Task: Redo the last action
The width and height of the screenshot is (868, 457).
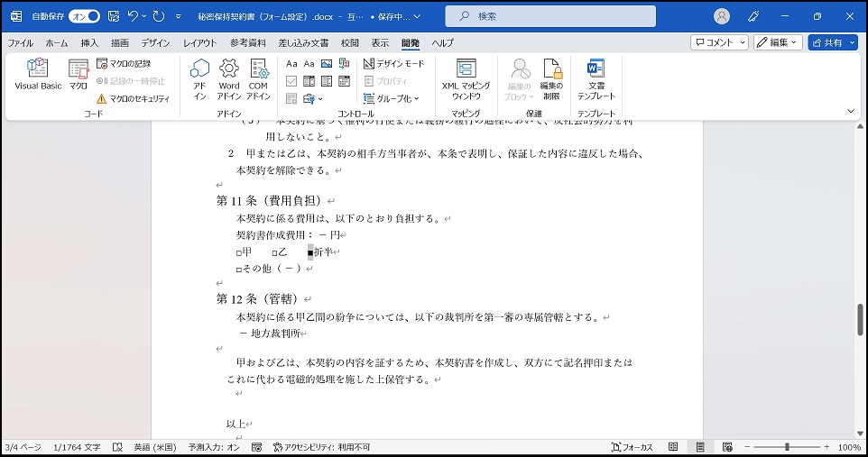Action: pos(159,16)
